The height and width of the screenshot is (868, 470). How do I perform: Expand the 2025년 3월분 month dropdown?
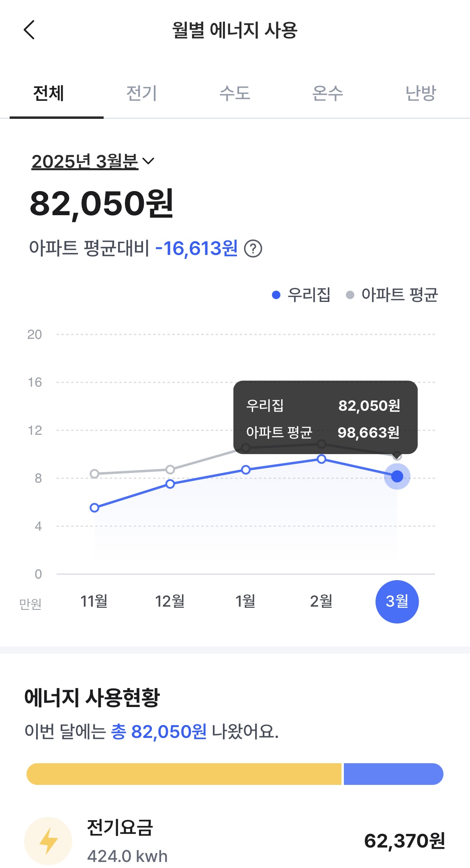click(85, 161)
